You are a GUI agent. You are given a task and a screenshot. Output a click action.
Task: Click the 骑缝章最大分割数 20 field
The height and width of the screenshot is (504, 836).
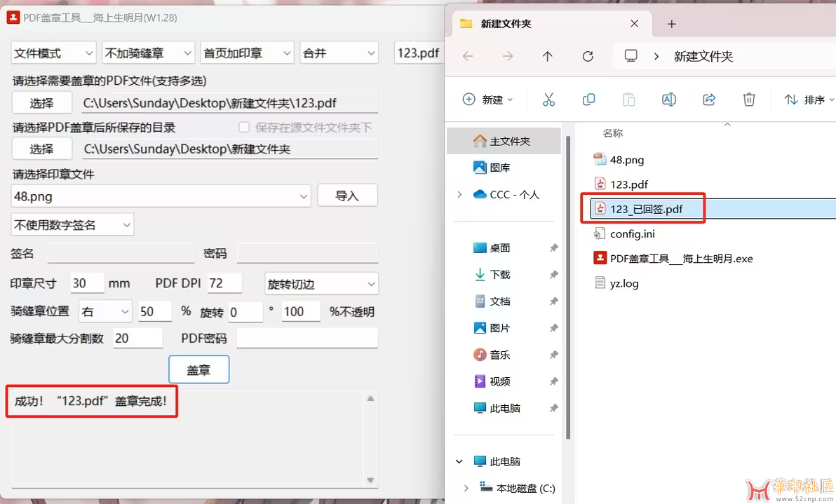[x=137, y=338]
